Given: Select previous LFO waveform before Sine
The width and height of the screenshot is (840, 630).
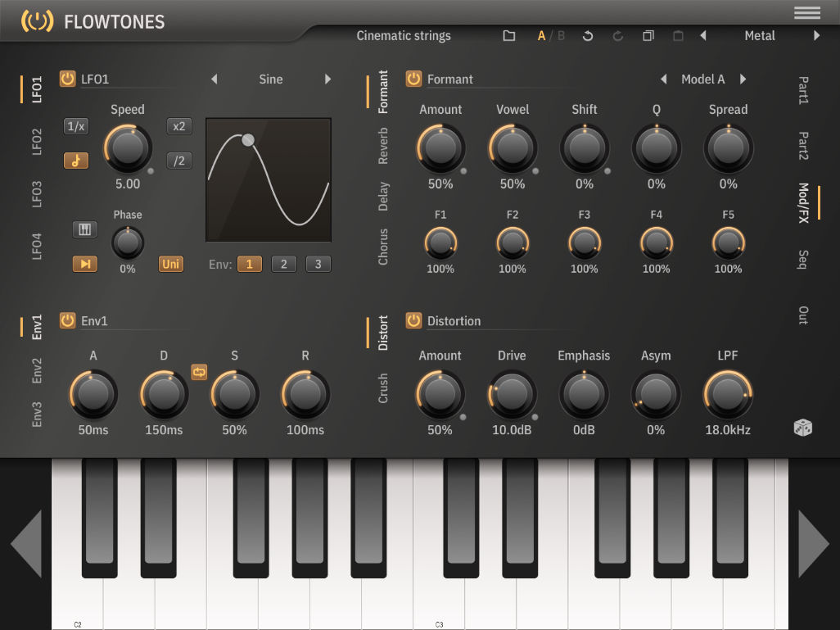Looking at the screenshot, I should [215, 79].
